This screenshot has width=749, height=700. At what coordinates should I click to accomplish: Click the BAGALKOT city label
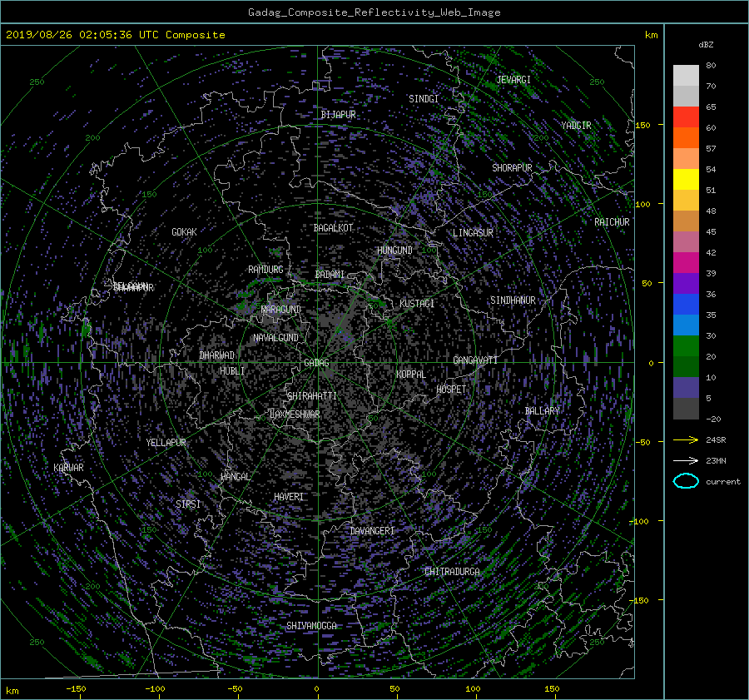click(333, 228)
